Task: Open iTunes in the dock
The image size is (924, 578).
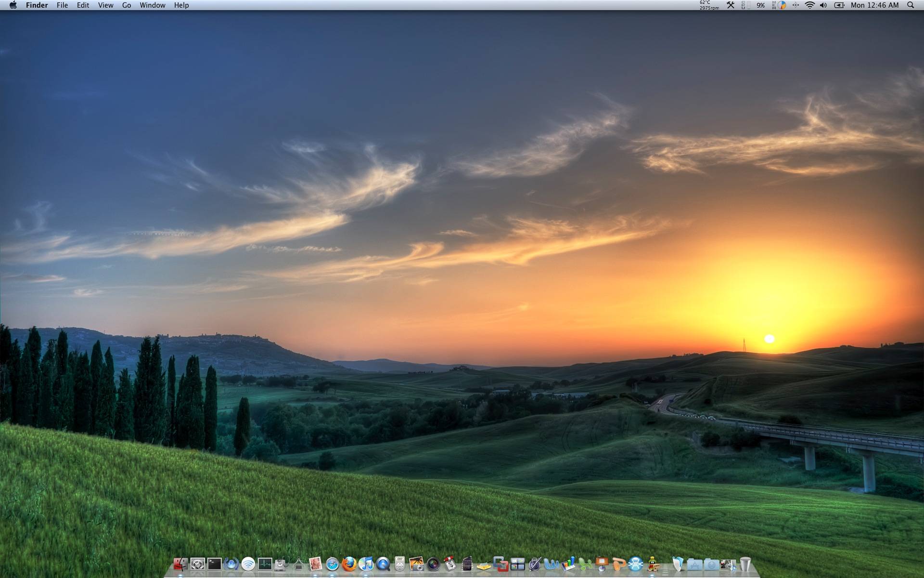Action: pos(366,564)
